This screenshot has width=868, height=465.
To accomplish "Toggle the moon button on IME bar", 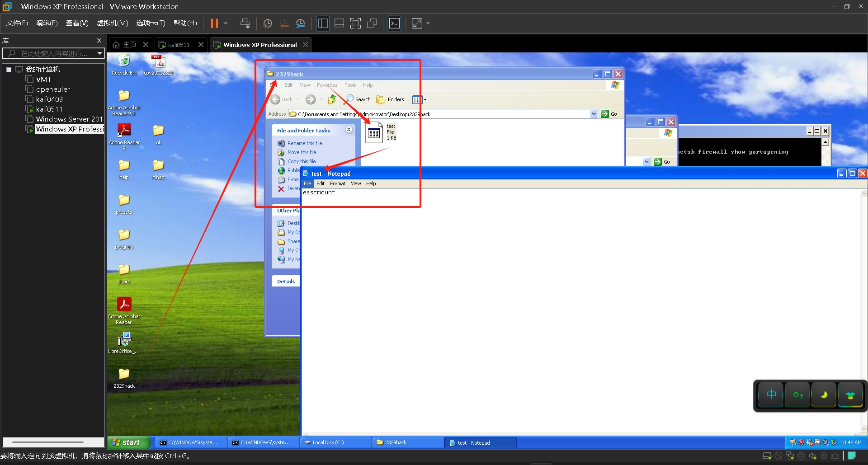I will tap(824, 395).
